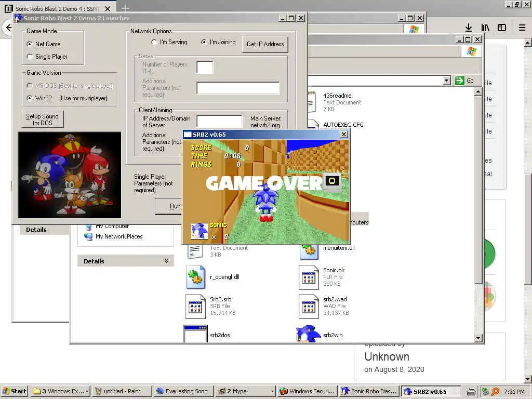Switch to Windows Security taskbar item
Screen dimensions: 532x399
pyautogui.click(x=308, y=391)
